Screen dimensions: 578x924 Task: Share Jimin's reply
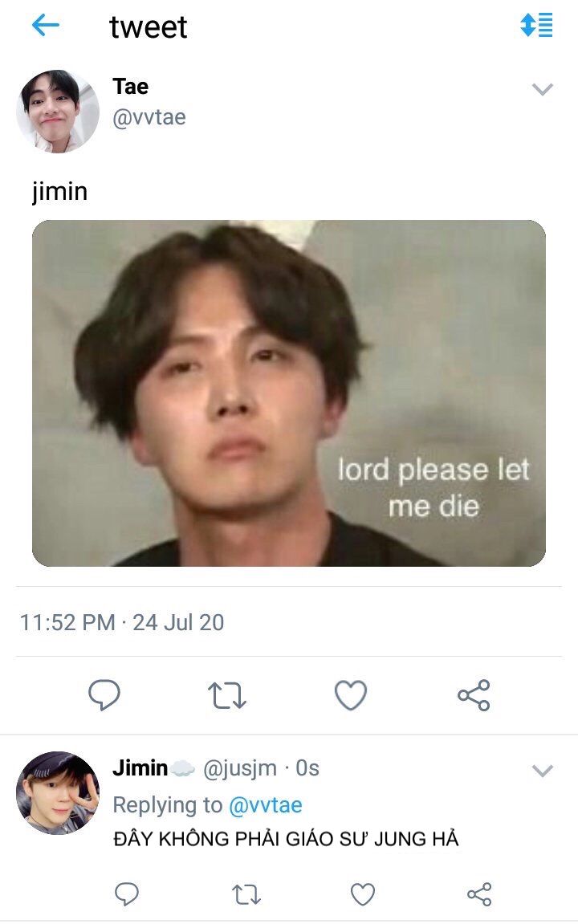pos(479,893)
